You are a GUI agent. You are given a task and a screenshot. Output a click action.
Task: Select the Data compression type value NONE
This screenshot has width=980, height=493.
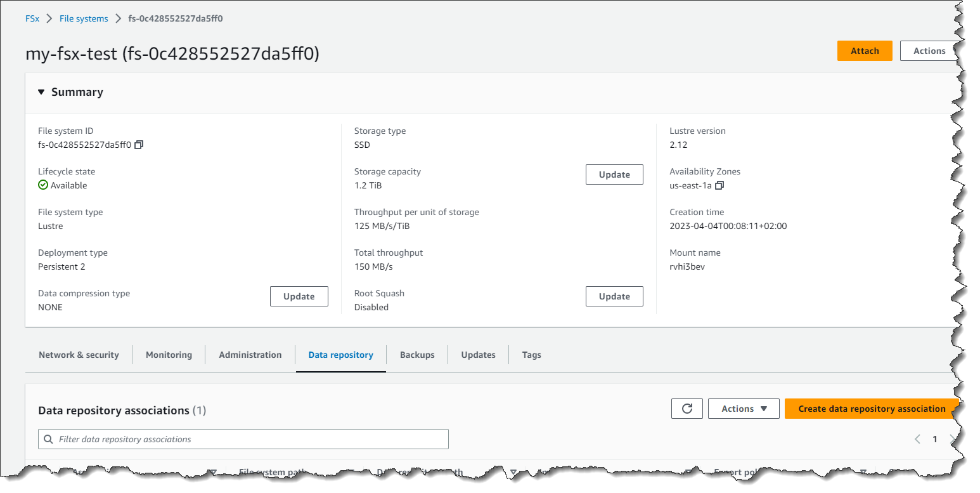click(x=50, y=307)
